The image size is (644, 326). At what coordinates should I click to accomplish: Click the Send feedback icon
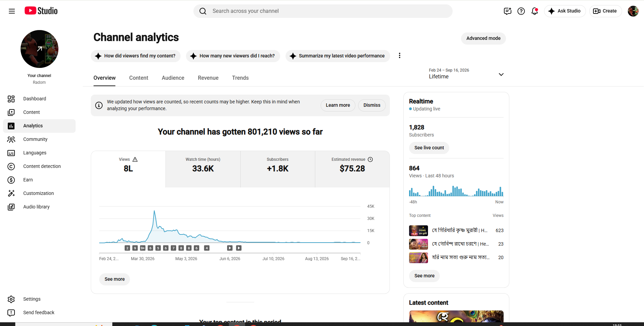11,312
